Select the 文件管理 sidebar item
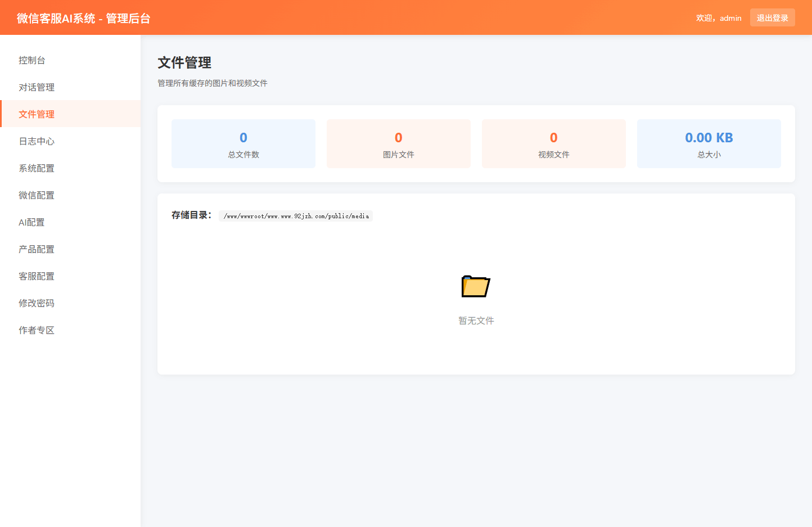The width and height of the screenshot is (812, 527). [35, 114]
